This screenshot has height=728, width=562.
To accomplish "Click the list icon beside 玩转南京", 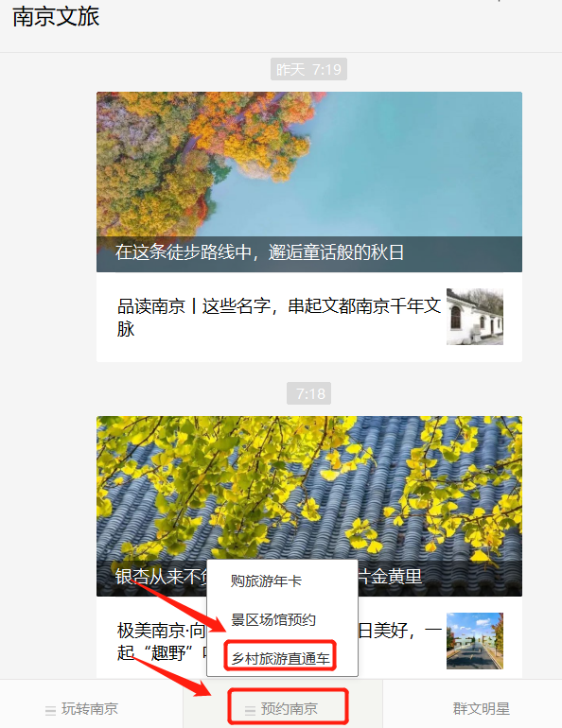I will (x=51, y=710).
